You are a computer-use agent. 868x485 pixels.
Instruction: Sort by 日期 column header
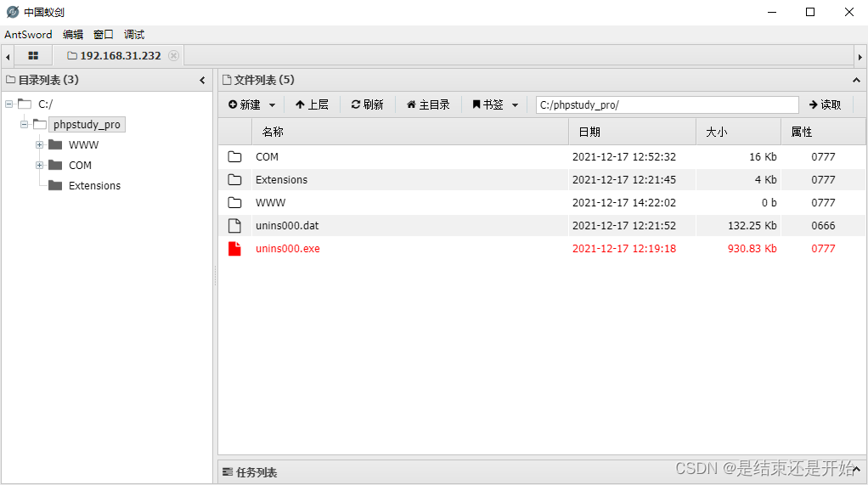coord(632,132)
